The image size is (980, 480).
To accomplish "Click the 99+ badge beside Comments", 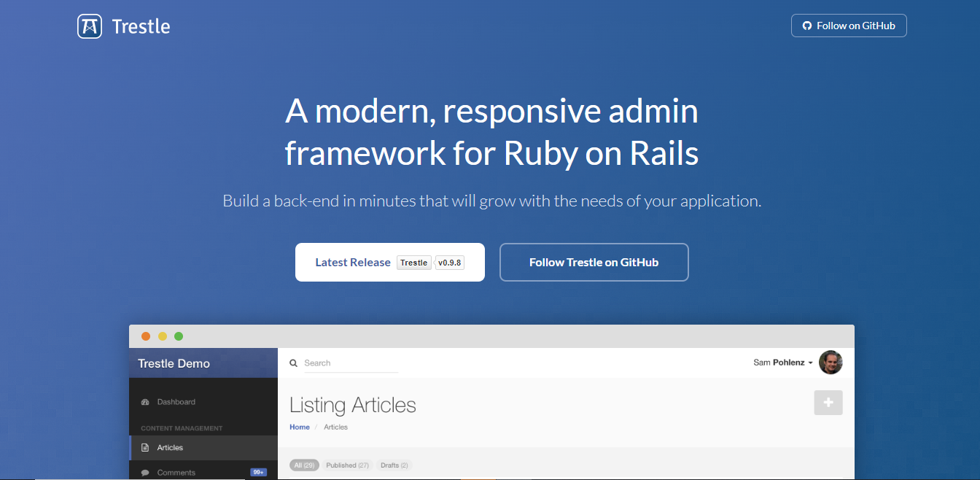I will tap(258, 472).
